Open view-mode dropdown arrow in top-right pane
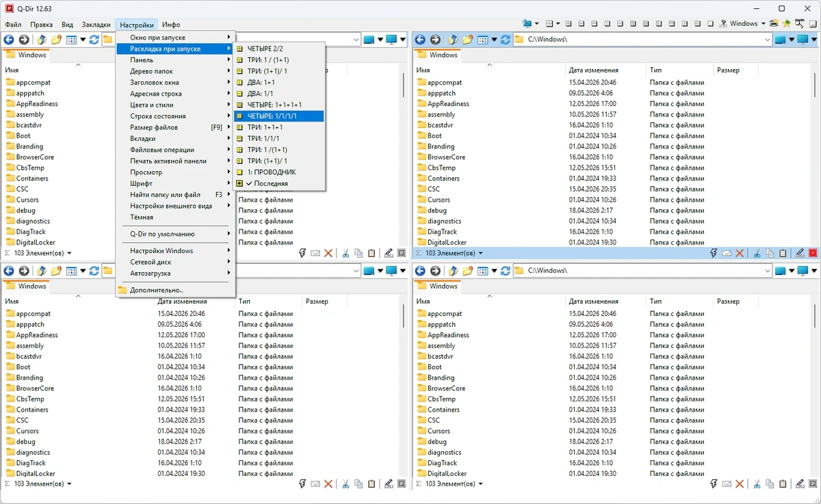Viewport: 821px width, 504px height. click(494, 40)
